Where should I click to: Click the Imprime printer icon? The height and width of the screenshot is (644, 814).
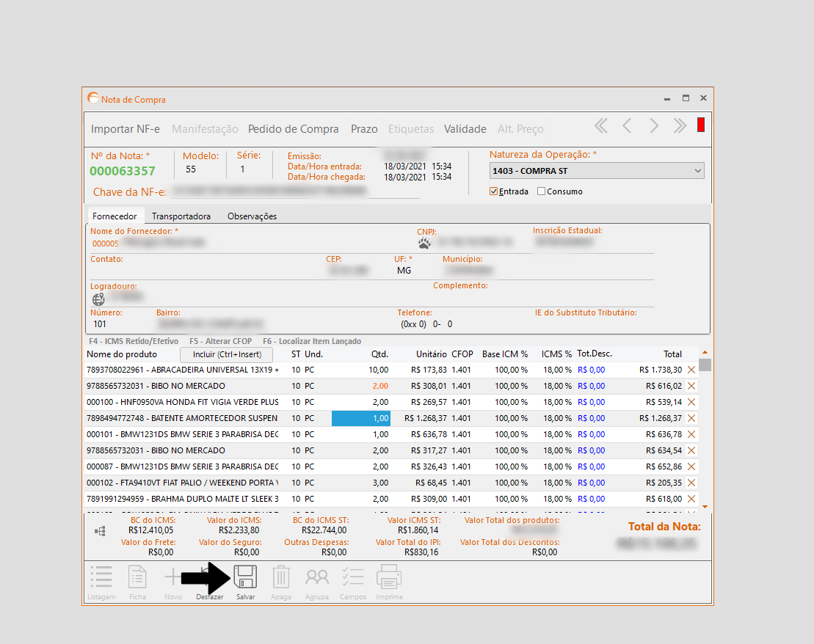[x=389, y=577]
